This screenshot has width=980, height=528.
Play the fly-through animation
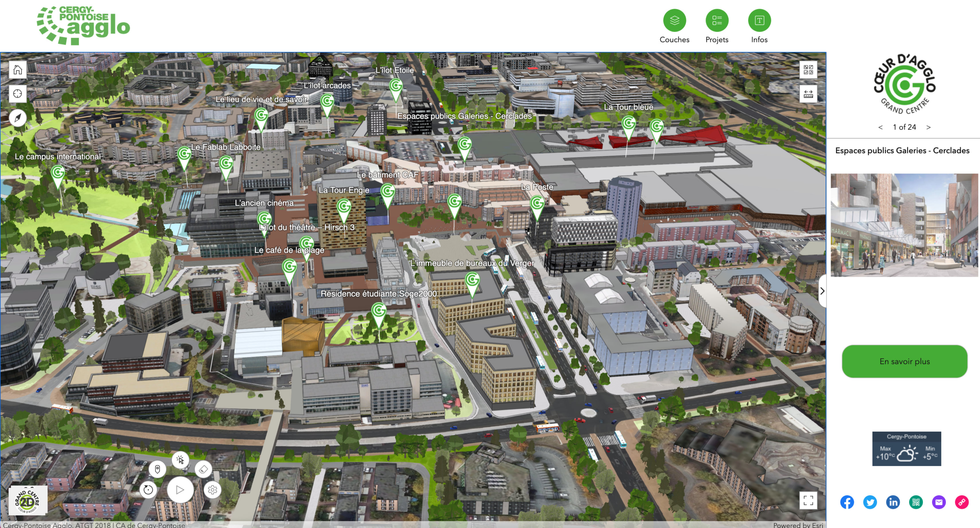pos(180,490)
